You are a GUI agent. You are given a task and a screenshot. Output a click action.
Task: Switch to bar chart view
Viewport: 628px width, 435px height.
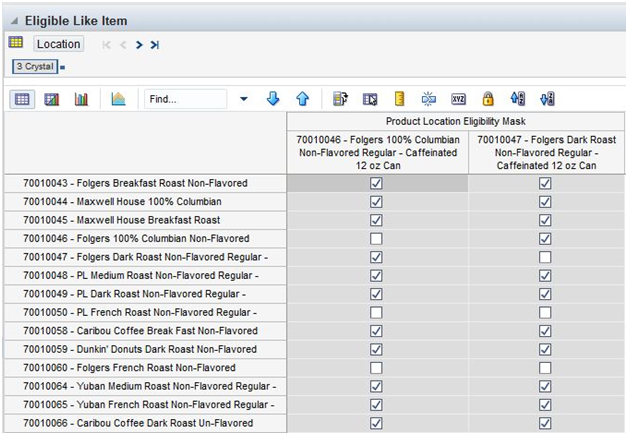click(81, 99)
